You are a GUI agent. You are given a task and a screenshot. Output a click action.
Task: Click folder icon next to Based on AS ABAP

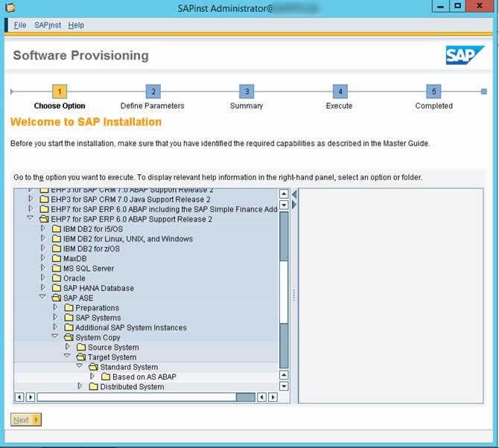pos(106,377)
